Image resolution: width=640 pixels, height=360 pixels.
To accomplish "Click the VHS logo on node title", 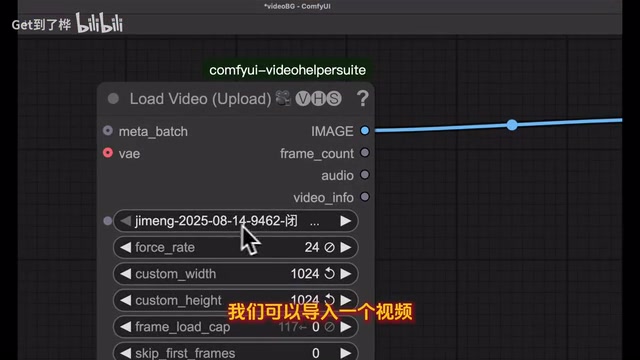I will (x=318, y=99).
